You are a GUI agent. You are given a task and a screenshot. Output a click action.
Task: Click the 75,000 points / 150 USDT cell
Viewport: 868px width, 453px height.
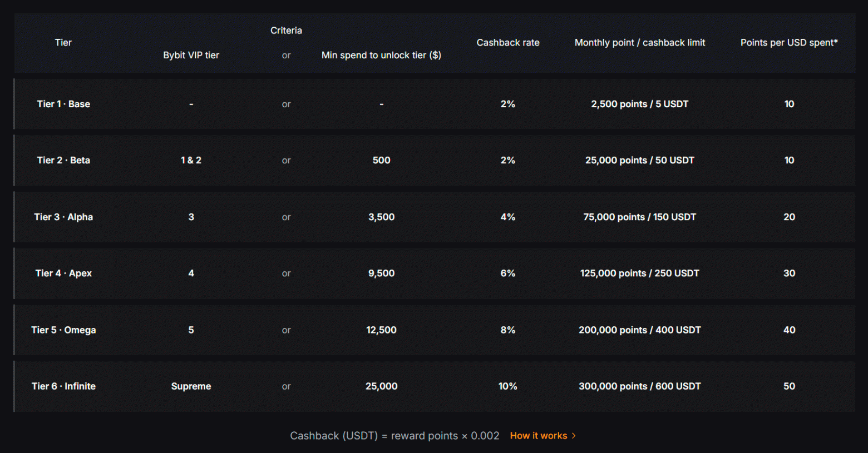click(639, 217)
